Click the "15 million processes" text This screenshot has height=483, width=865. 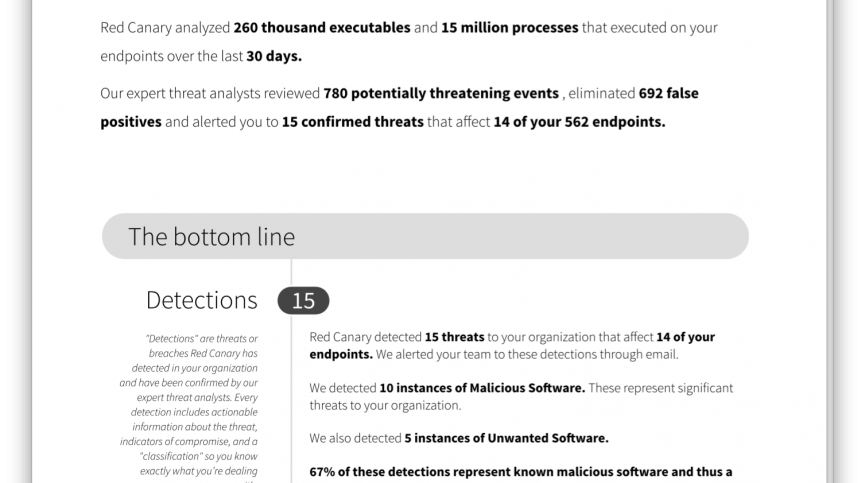(509, 28)
